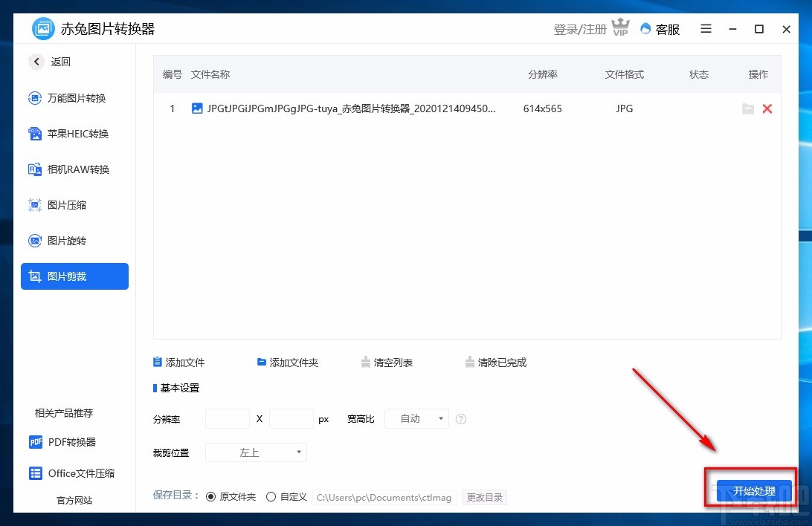This screenshot has height=526, width=812.
Task: Contact 客服 customer service
Action: 660,29
